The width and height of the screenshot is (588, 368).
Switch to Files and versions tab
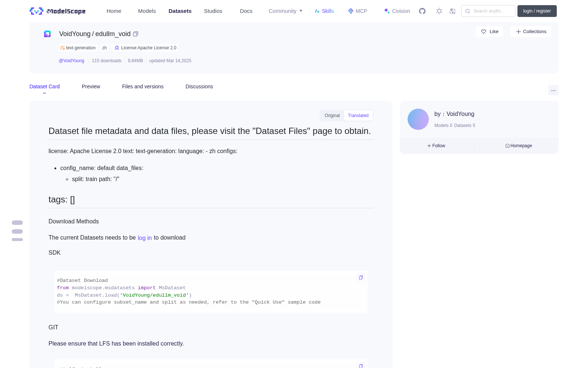click(143, 86)
